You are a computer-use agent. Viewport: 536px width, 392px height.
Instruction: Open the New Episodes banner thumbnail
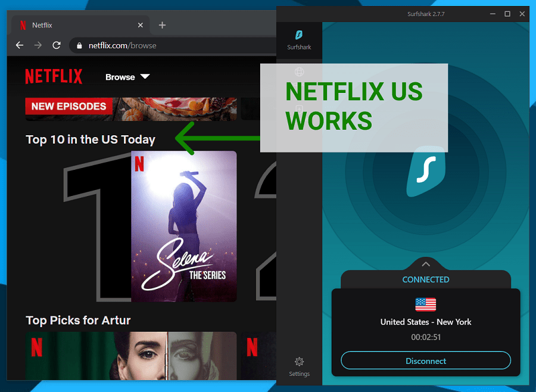pyautogui.click(x=131, y=109)
